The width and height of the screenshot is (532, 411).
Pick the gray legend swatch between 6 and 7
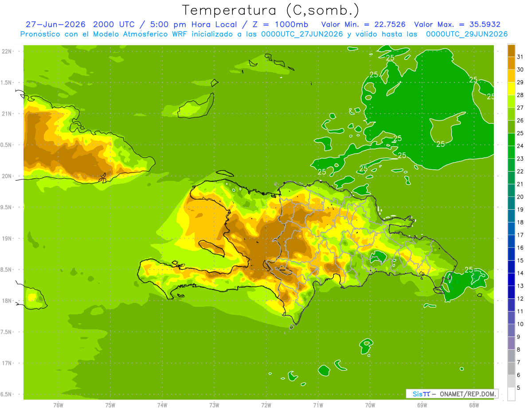(x=511, y=368)
